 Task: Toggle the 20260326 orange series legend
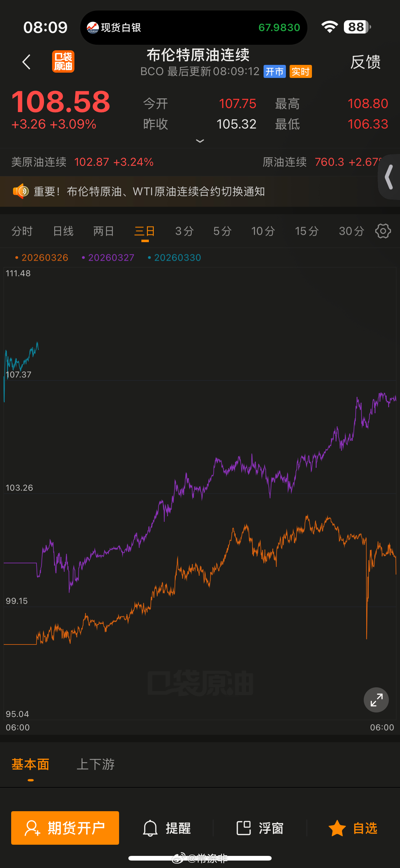[x=42, y=258]
